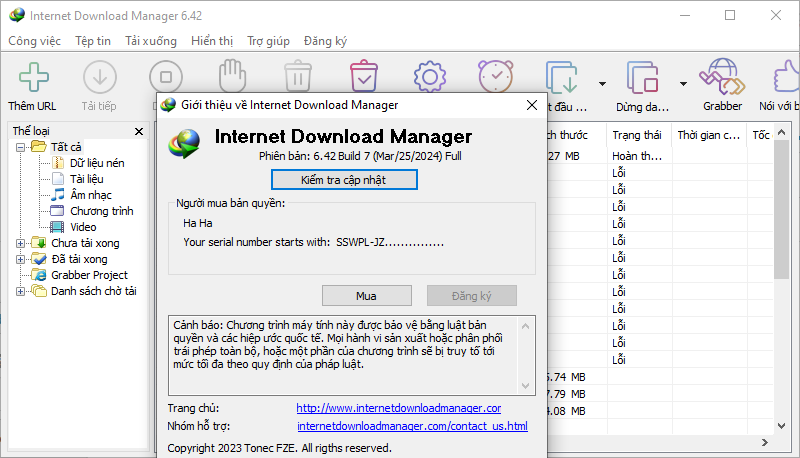Open the Đăng ký menu

click(x=326, y=41)
